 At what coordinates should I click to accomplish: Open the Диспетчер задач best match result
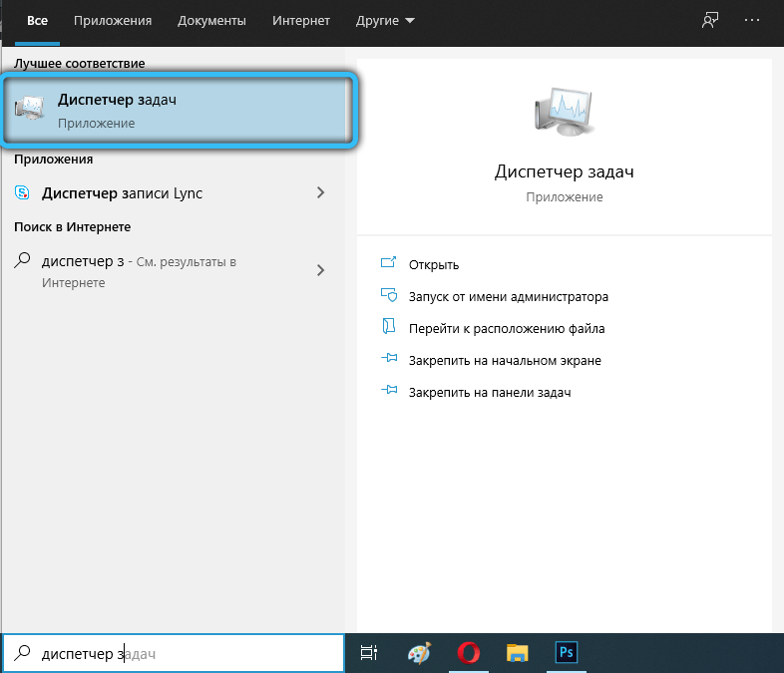coord(175,111)
